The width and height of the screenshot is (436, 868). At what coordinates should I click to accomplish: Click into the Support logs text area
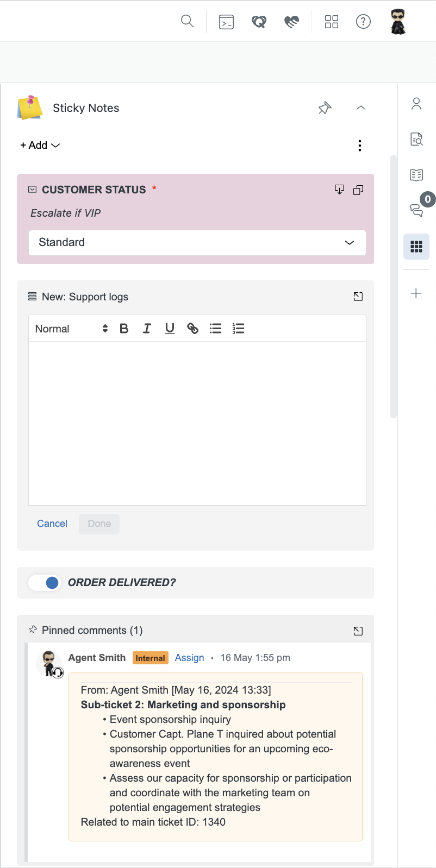(x=197, y=424)
